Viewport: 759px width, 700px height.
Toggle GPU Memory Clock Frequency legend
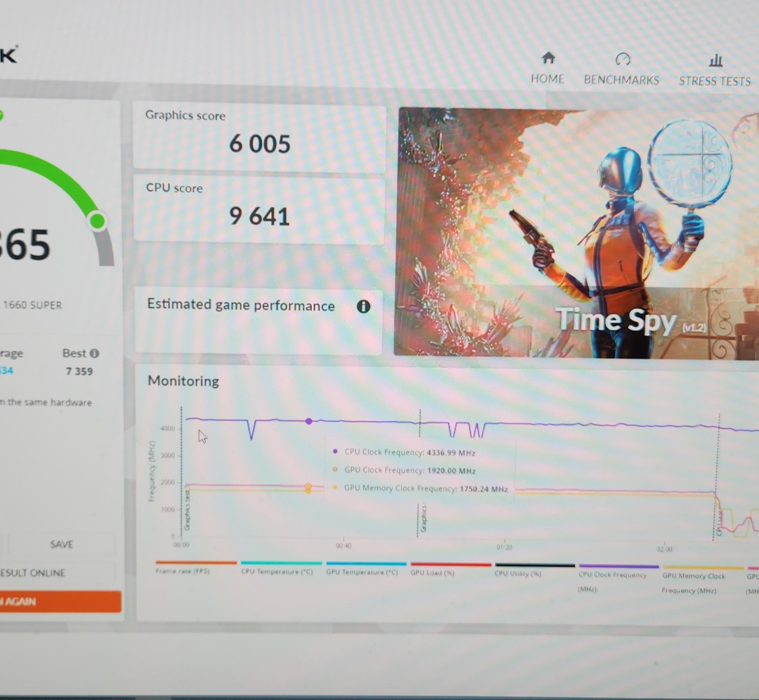(702, 580)
